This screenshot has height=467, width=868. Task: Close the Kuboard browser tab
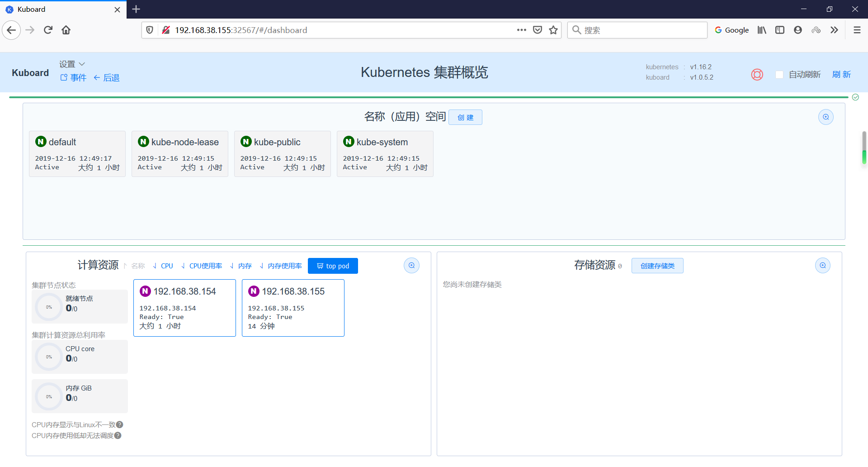pyautogui.click(x=118, y=10)
